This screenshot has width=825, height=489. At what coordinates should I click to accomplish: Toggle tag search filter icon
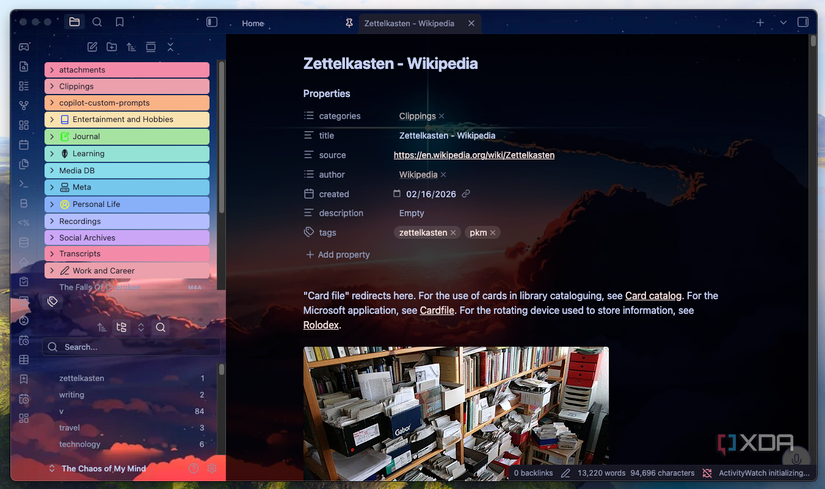pyautogui.click(x=160, y=327)
